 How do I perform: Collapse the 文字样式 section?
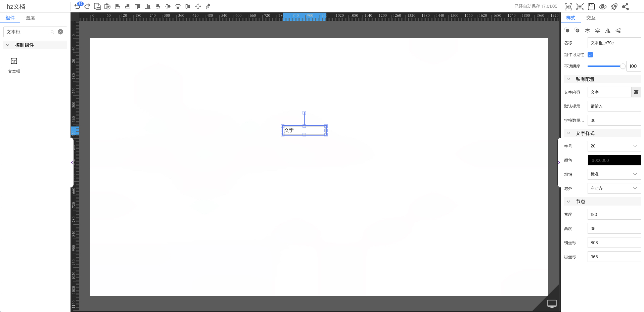(568, 133)
